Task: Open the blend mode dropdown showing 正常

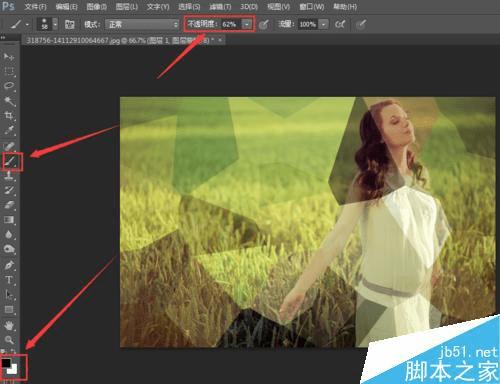Action: tap(142, 24)
